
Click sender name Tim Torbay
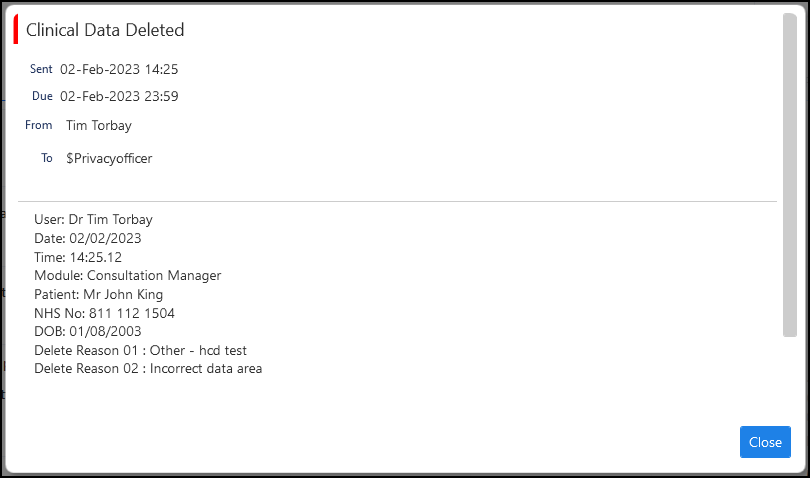point(98,125)
